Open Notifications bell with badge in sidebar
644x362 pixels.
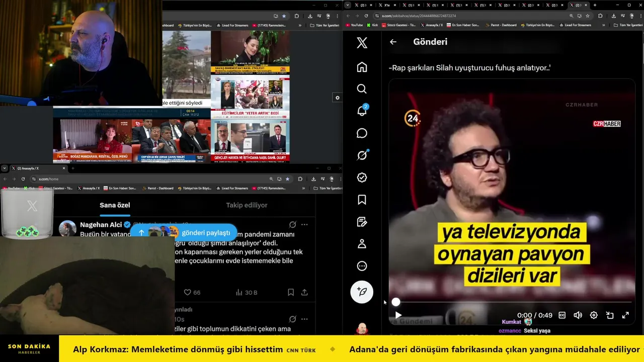tap(362, 111)
